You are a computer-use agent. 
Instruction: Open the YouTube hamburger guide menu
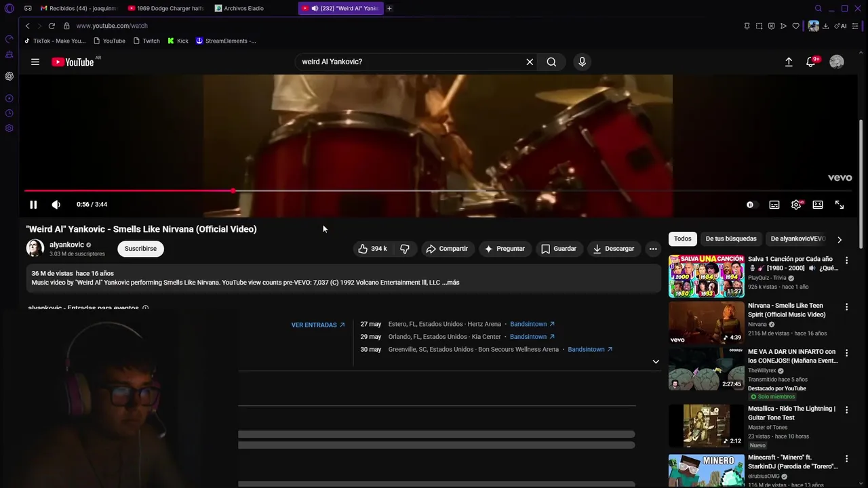35,62
